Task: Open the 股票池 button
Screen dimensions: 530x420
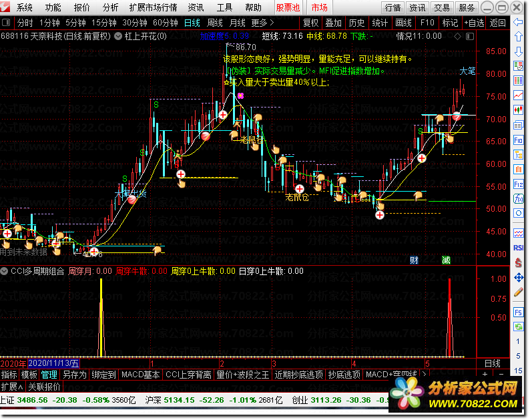Action: point(288,7)
